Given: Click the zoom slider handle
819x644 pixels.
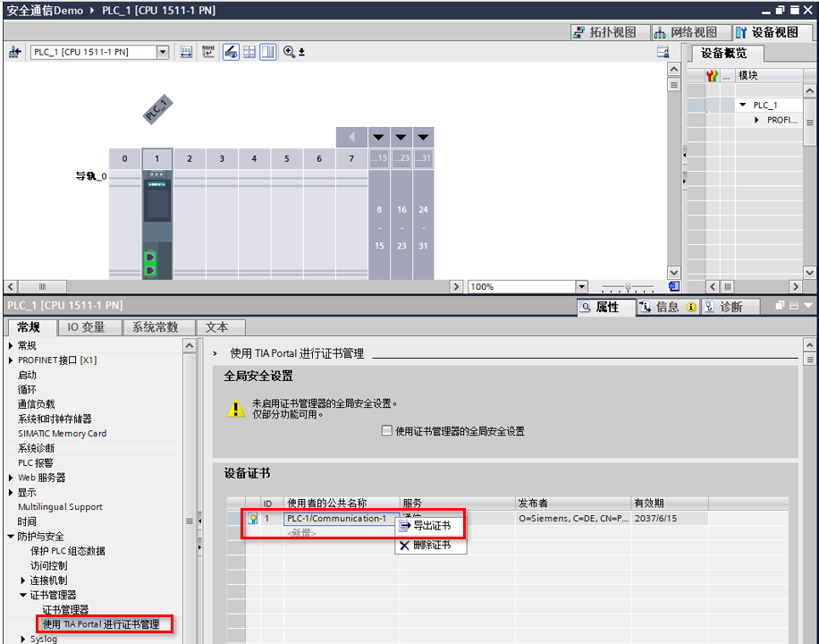Looking at the screenshot, I should [628, 287].
